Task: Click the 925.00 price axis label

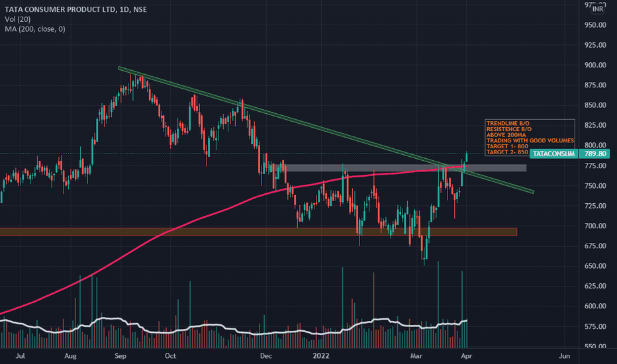Action: point(595,45)
